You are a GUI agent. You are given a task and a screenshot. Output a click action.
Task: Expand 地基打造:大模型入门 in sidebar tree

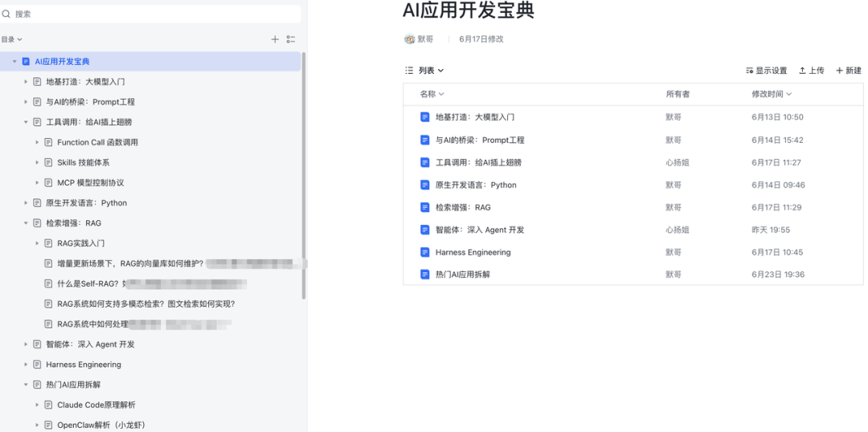tap(26, 82)
